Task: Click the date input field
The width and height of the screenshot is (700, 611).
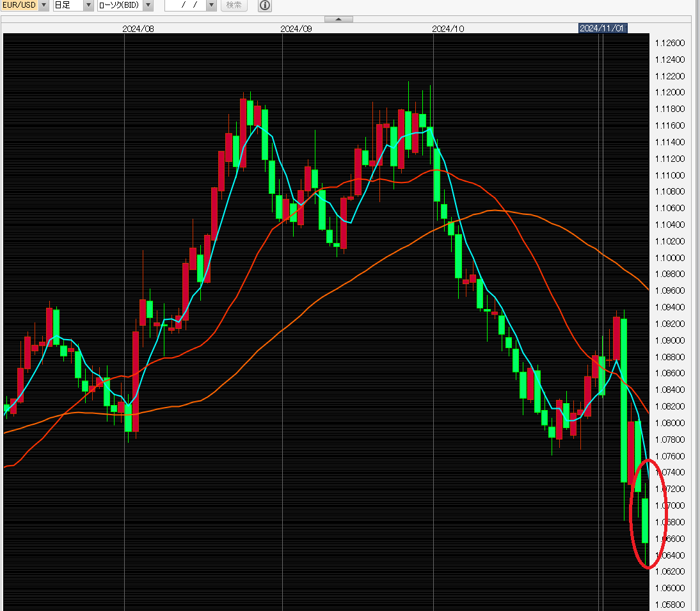Action: click(x=185, y=6)
